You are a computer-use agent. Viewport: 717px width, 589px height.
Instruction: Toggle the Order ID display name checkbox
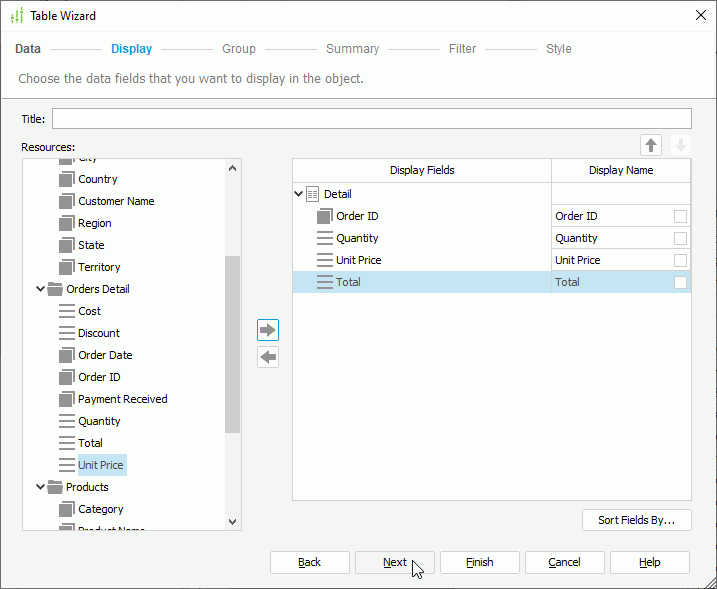pos(680,216)
